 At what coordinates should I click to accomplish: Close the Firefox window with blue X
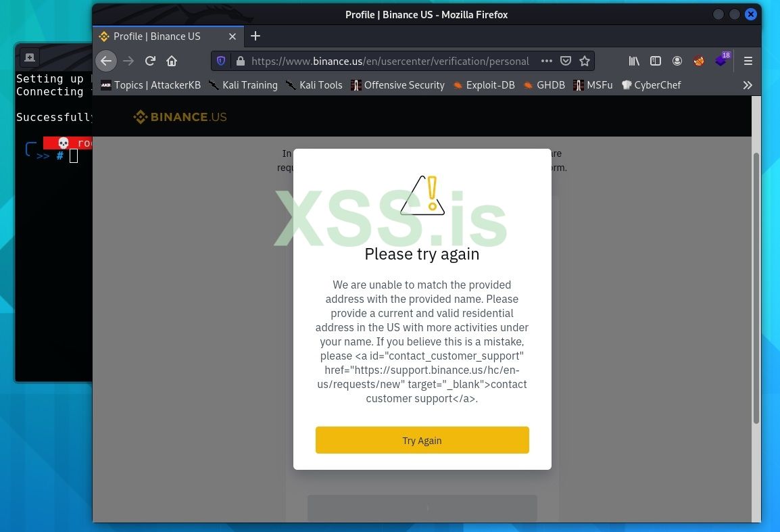751,14
